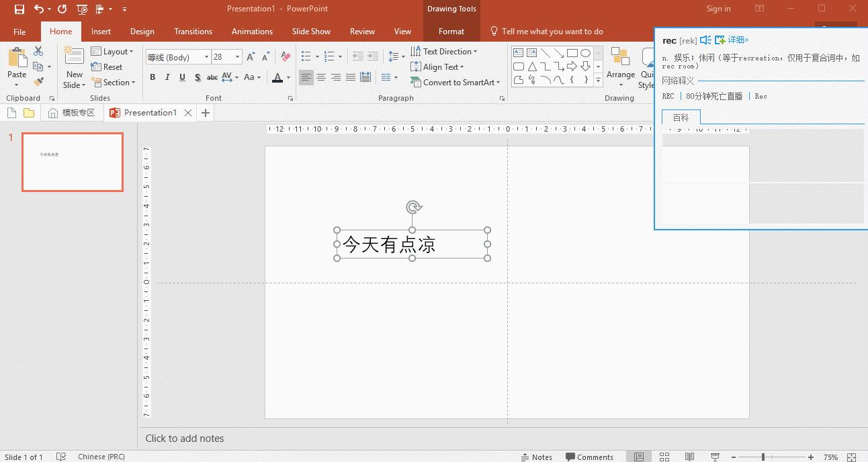Select the oval shape in shapes gallery
Viewport: 868px width, 462px height.
click(x=585, y=53)
